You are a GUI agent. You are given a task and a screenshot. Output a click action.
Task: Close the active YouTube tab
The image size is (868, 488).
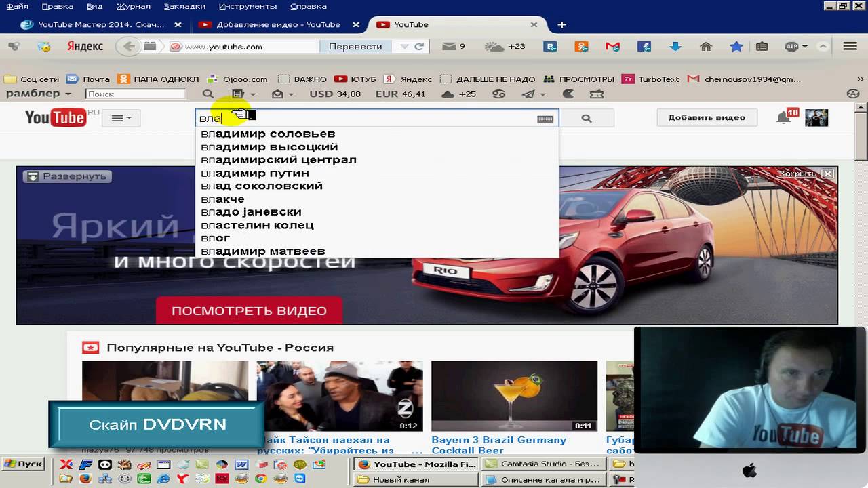534,24
